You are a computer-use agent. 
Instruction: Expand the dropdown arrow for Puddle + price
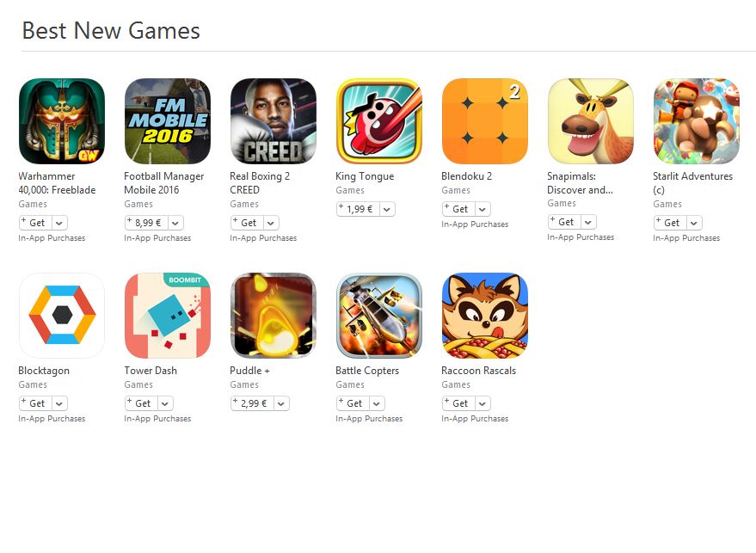click(x=281, y=403)
